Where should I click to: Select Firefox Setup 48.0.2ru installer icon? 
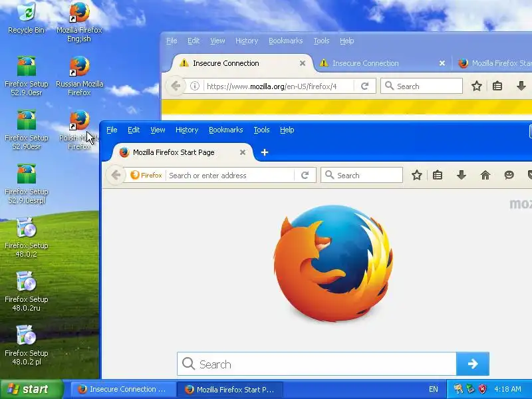click(x=26, y=291)
